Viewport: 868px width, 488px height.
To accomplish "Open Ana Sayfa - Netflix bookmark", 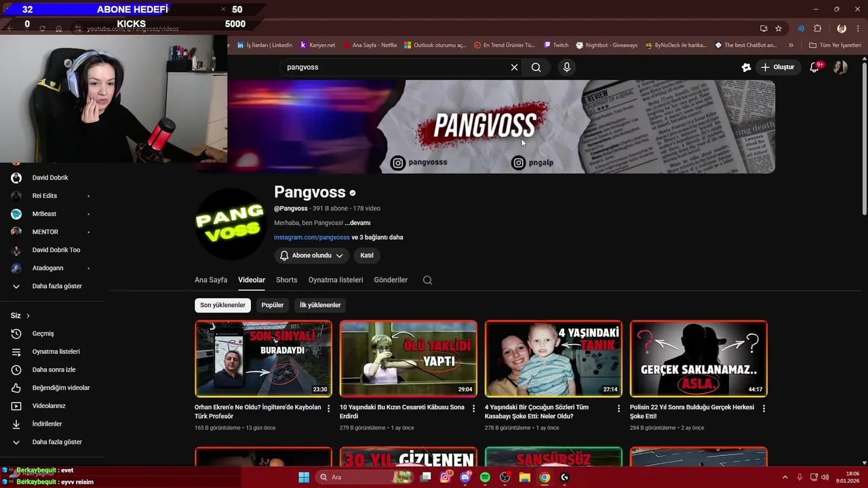I will (x=370, y=45).
